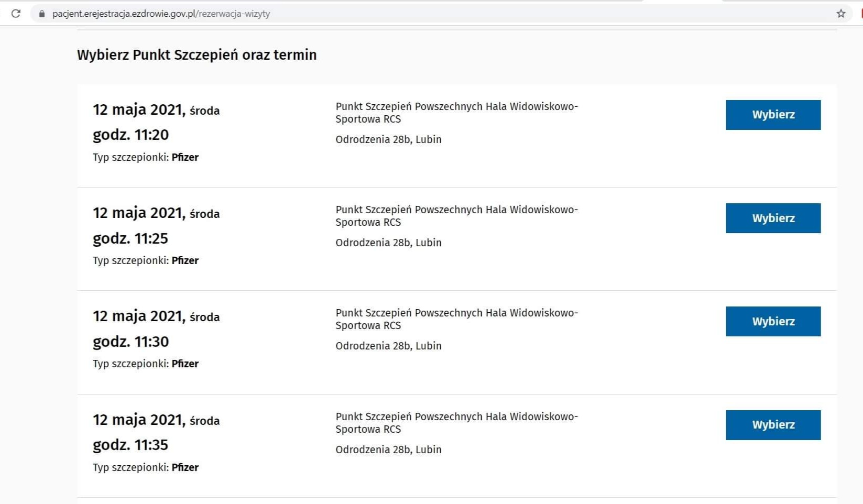
Task: Click the 'godz. 11:30' time text
Action: click(130, 342)
